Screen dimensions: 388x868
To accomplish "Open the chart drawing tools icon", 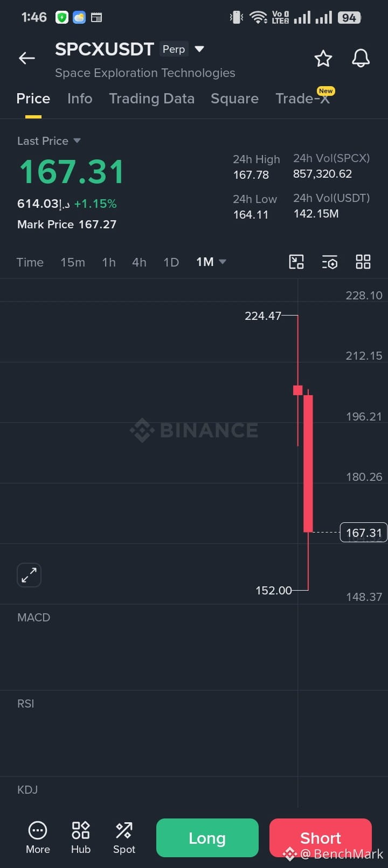I will point(296,262).
